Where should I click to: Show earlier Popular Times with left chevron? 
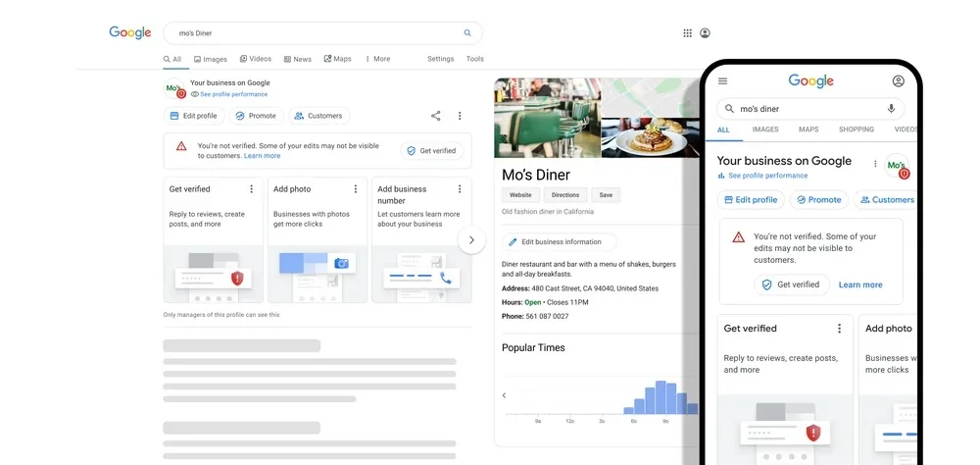(x=505, y=395)
